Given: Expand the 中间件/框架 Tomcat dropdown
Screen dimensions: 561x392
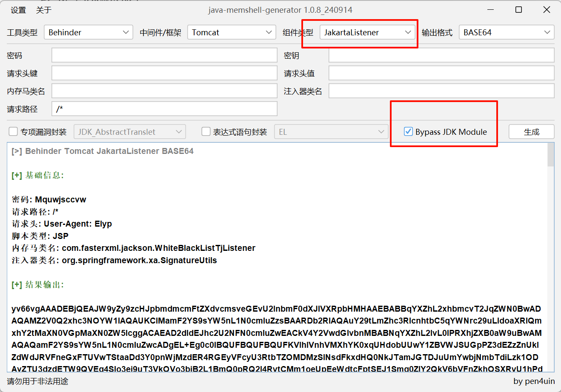Looking at the screenshot, I should (x=231, y=32).
